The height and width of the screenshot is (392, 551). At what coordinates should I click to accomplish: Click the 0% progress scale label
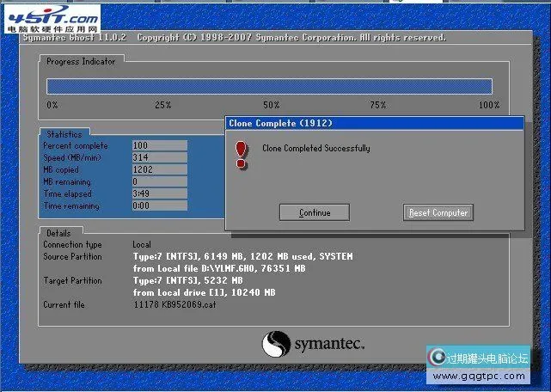point(52,105)
